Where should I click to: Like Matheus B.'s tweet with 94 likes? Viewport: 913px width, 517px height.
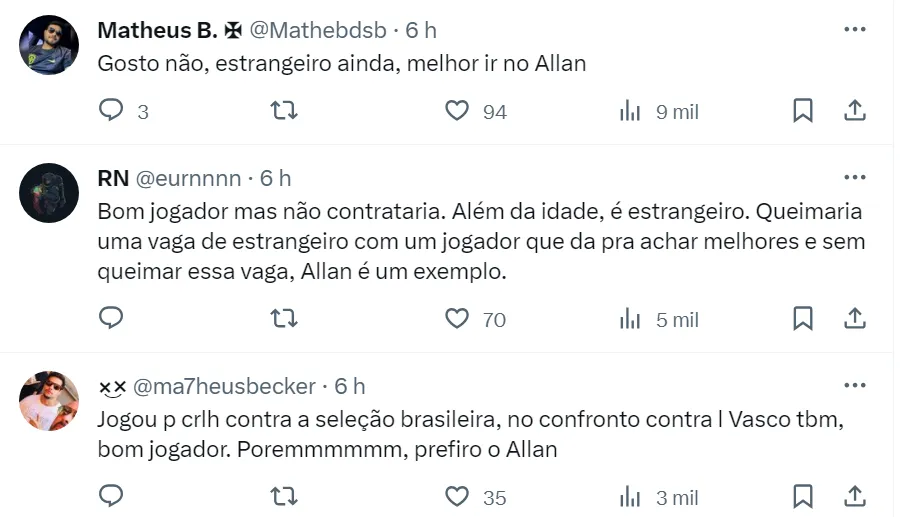tap(457, 111)
